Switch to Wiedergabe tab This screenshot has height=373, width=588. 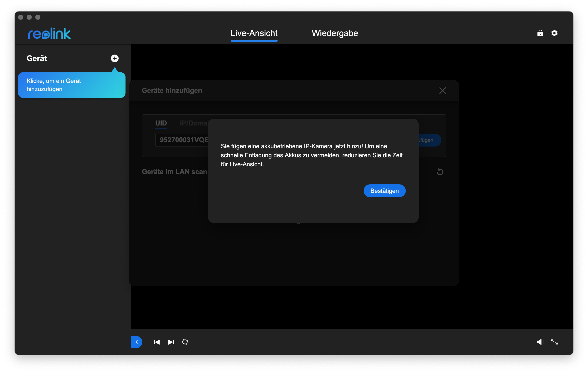coord(335,33)
